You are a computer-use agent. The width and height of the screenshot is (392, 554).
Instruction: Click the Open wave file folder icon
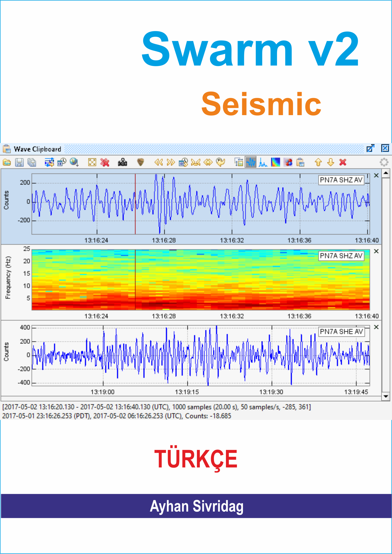tap(7, 162)
